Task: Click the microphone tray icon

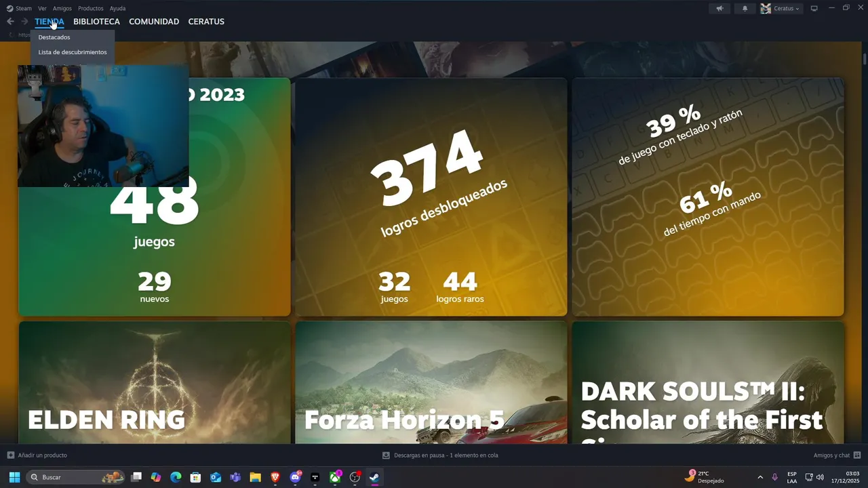Action: click(774, 477)
